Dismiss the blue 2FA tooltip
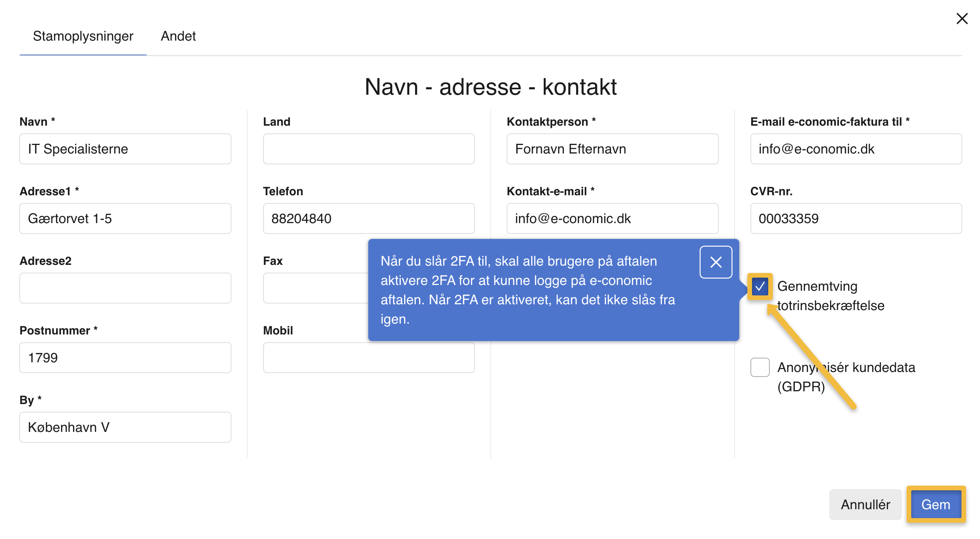This screenshot has width=980, height=539. tap(716, 262)
